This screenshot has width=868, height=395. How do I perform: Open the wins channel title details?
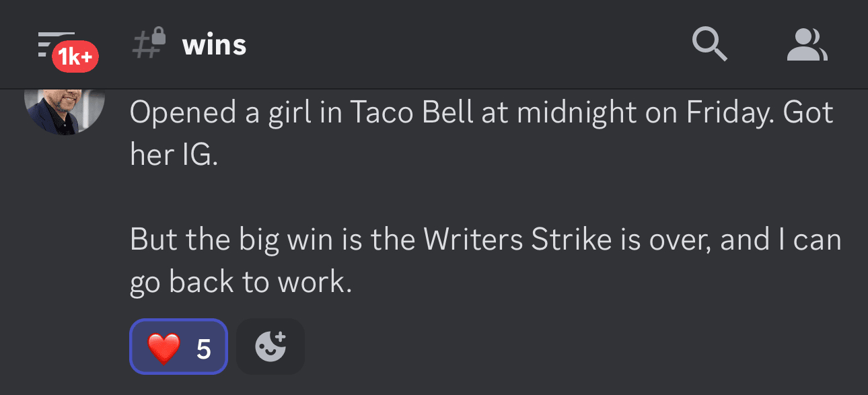(x=214, y=45)
